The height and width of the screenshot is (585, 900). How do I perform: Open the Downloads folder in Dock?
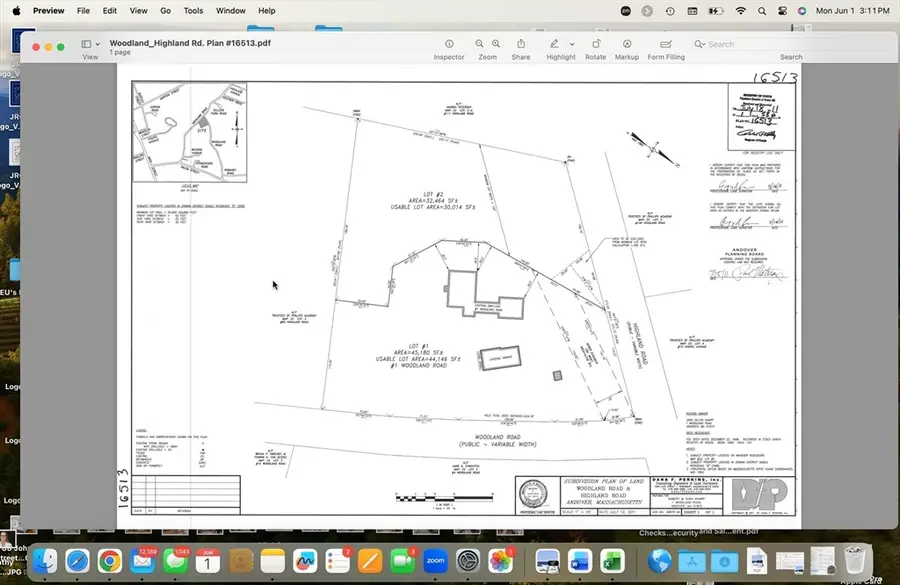724,560
